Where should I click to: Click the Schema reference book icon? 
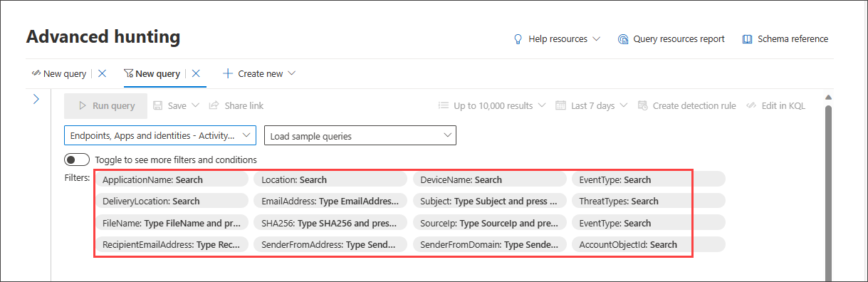tap(747, 39)
